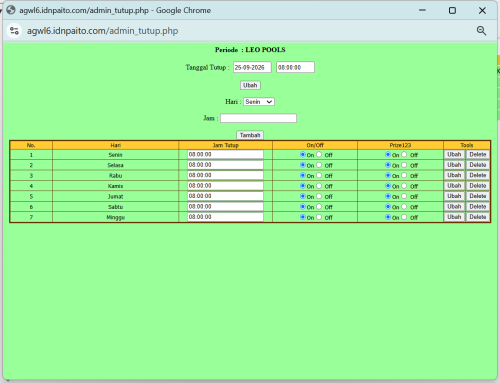Click the address bar URL text
The image size is (500, 383).
pos(102,31)
